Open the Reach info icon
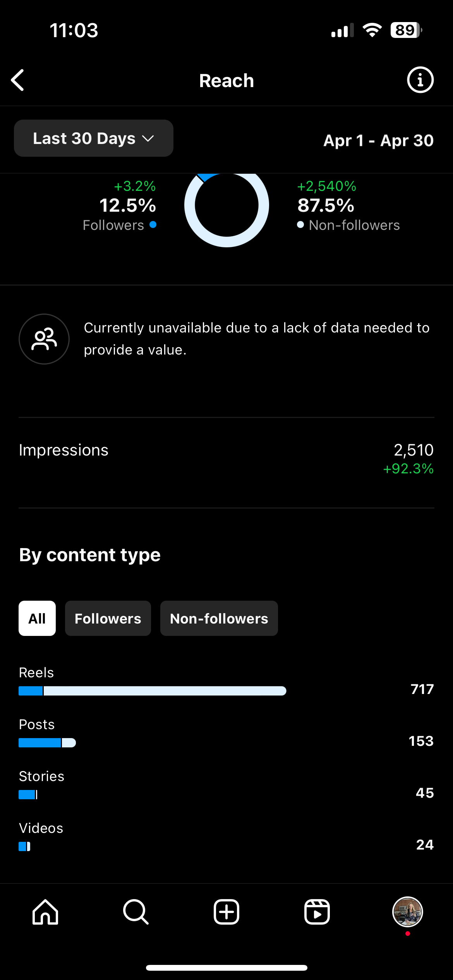This screenshot has height=980, width=453. (420, 80)
